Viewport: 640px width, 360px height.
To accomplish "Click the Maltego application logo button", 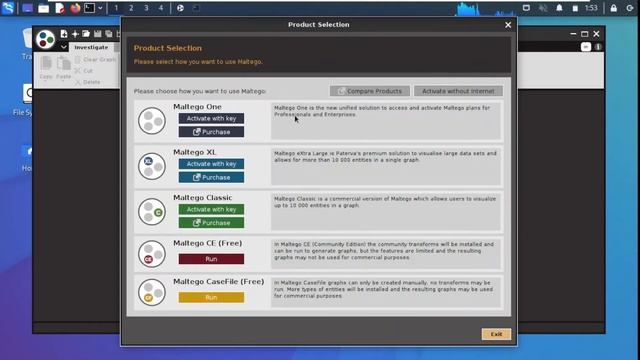I will tap(45, 40).
